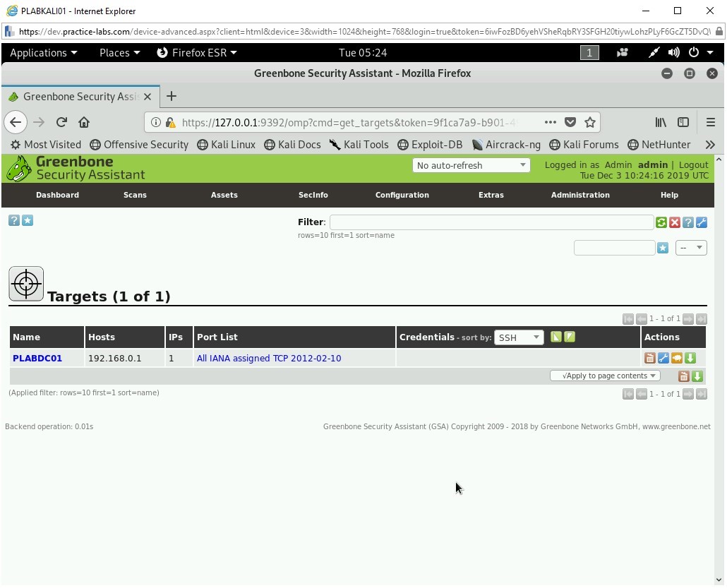Clone the PLABDC01 target with the sheep icon

tap(677, 359)
